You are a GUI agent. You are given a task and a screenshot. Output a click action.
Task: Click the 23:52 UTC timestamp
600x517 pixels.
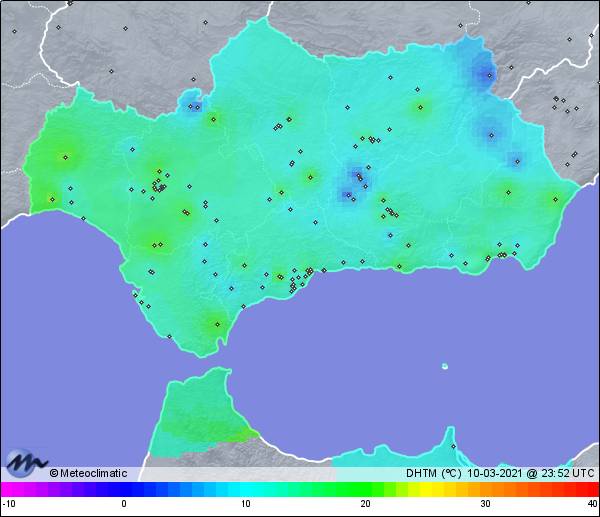568,473
